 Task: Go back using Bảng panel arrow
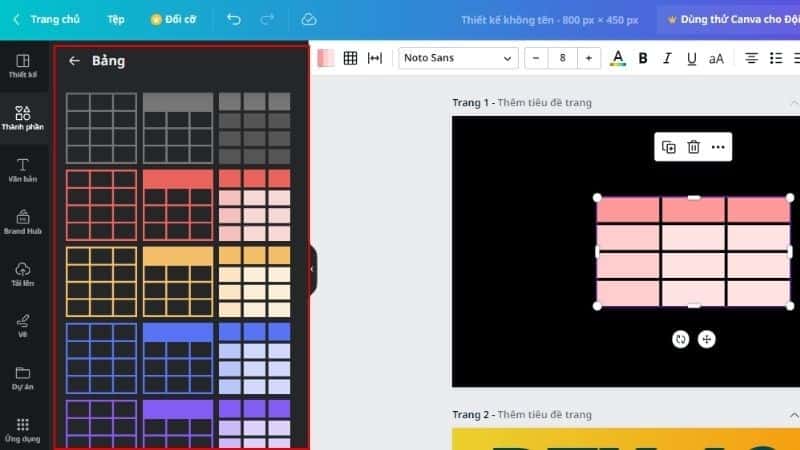click(74, 61)
